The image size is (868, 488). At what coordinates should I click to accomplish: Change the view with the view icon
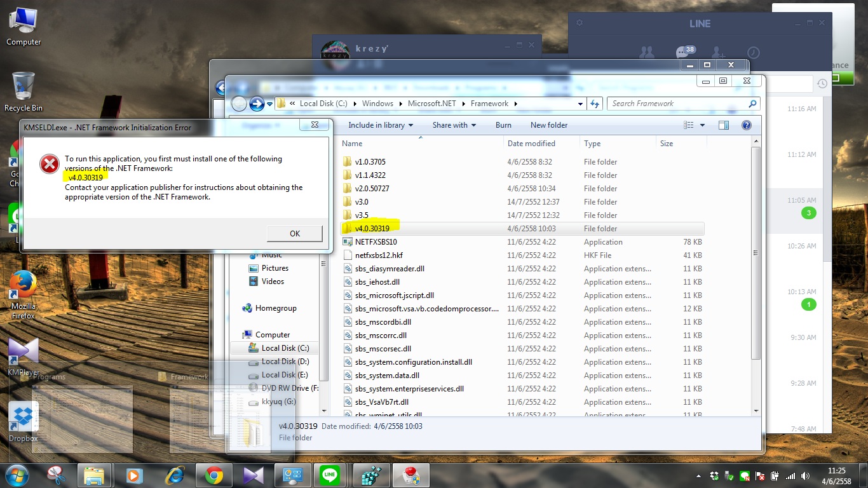[689, 125]
